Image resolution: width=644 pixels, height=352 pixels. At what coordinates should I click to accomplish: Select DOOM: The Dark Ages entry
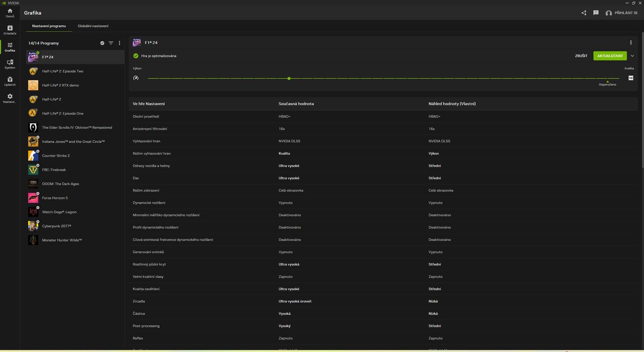click(x=76, y=184)
